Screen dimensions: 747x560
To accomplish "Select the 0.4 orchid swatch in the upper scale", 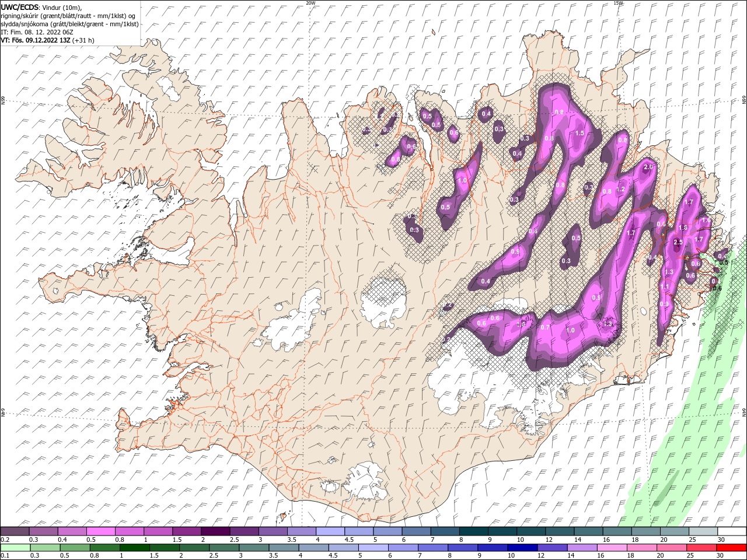I will (72, 531).
